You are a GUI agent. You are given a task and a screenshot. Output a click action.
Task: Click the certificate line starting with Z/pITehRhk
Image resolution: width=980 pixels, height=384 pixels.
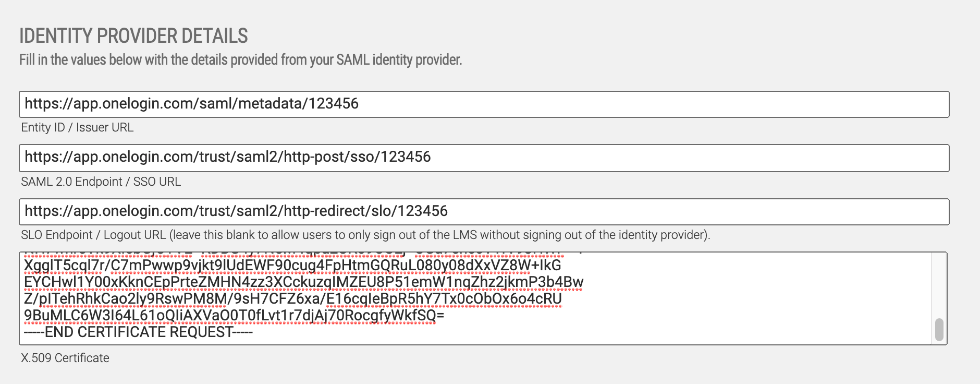pyautogui.click(x=292, y=299)
